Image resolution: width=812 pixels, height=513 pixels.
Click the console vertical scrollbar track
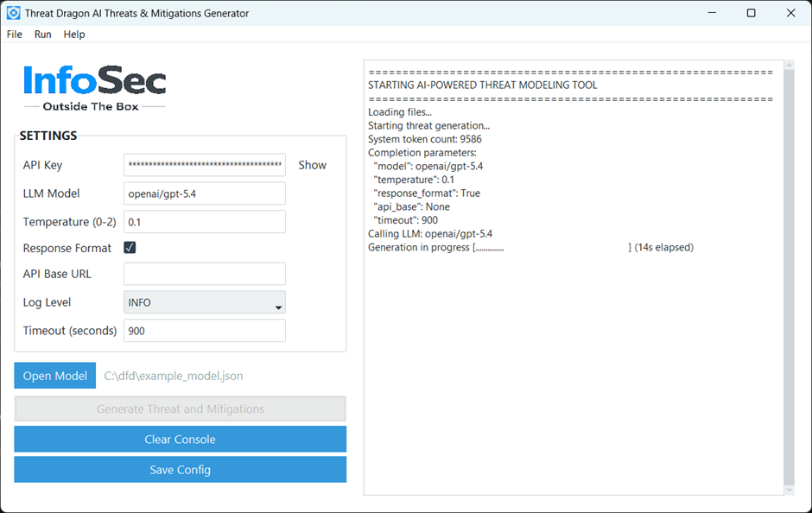click(789, 276)
